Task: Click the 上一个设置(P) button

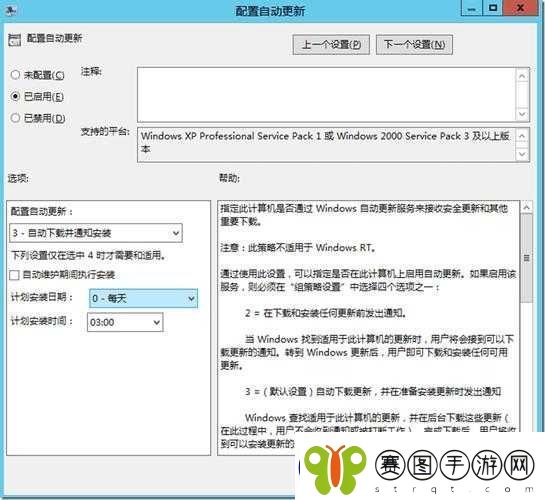Action: point(331,44)
